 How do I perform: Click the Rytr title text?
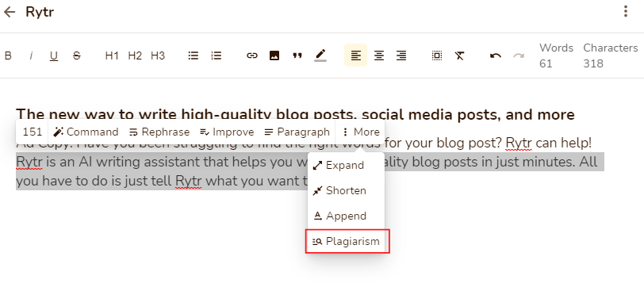tap(40, 12)
